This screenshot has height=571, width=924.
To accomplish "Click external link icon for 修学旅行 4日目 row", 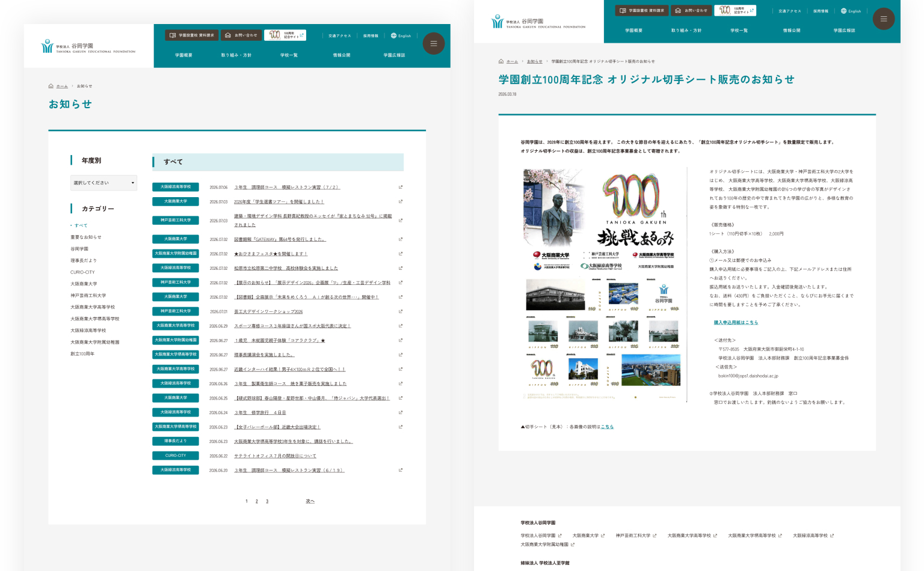I will tap(401, 412).
